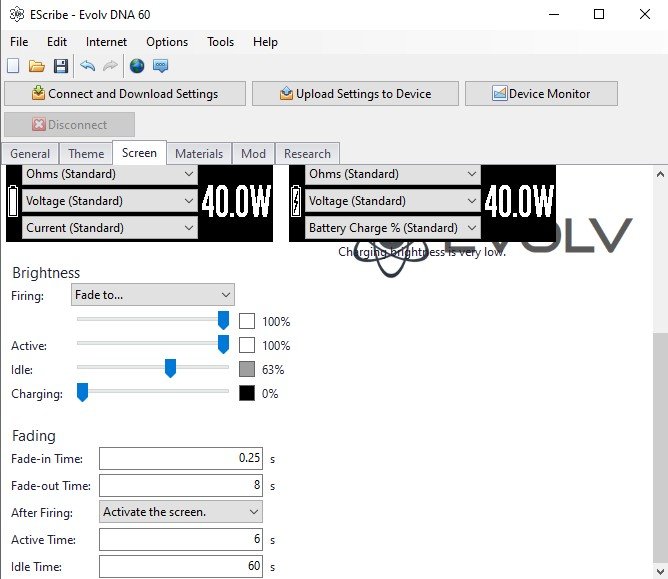Click the Fade-out Time input field
668x579 pixels.
pyautogui.click(x=181, y=485)
